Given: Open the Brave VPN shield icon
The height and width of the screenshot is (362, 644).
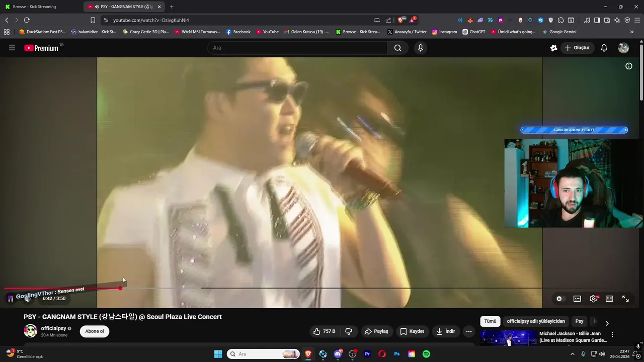Looking at the screenshot, I should click(x=627, y=20).
